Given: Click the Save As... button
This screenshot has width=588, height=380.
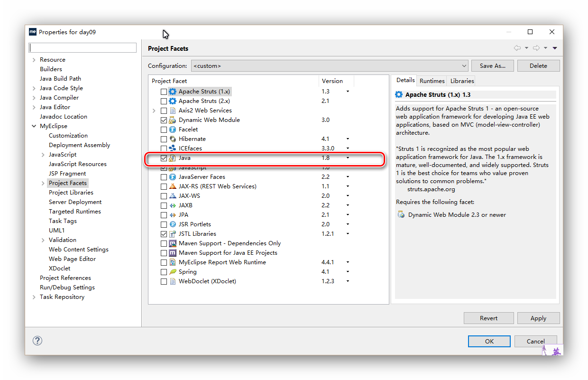Looking at the screenshot, I should pos(493,66).
